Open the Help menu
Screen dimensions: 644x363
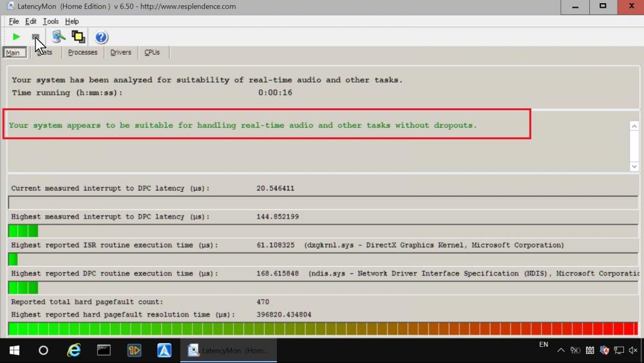click(x=72, y=21)
